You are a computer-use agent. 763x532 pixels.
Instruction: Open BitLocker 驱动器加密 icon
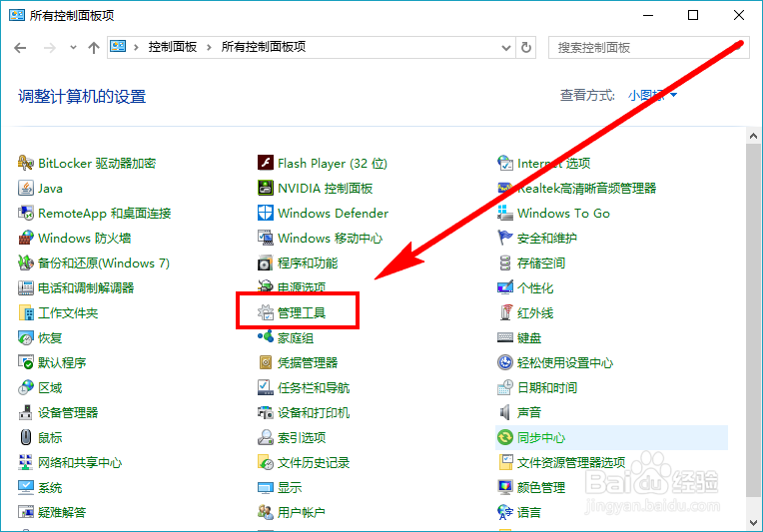point(25,163)
